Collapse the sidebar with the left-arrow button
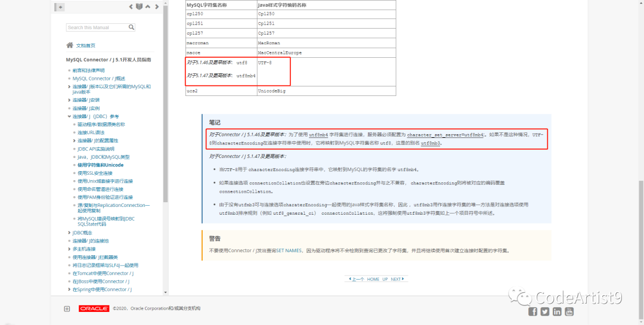 (60, 7)
